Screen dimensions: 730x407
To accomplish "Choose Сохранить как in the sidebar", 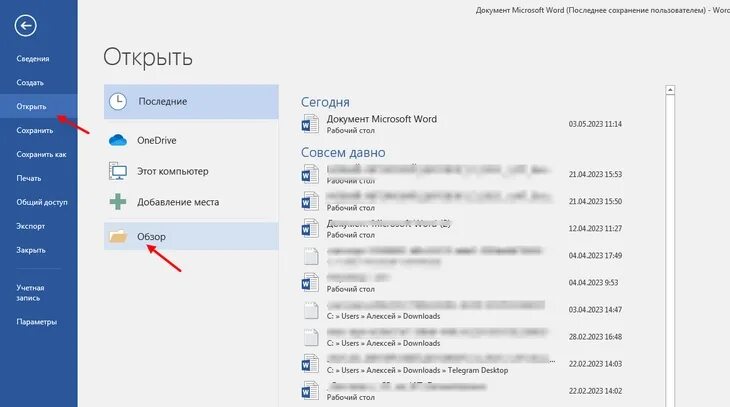I will click(x=41, y=154).
